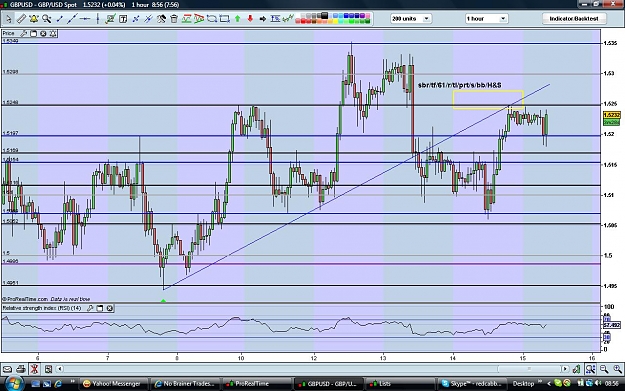Viewport: 625px width, 391px height.
Task: Click the Indicator Backtest button
Action: point(574,19)
